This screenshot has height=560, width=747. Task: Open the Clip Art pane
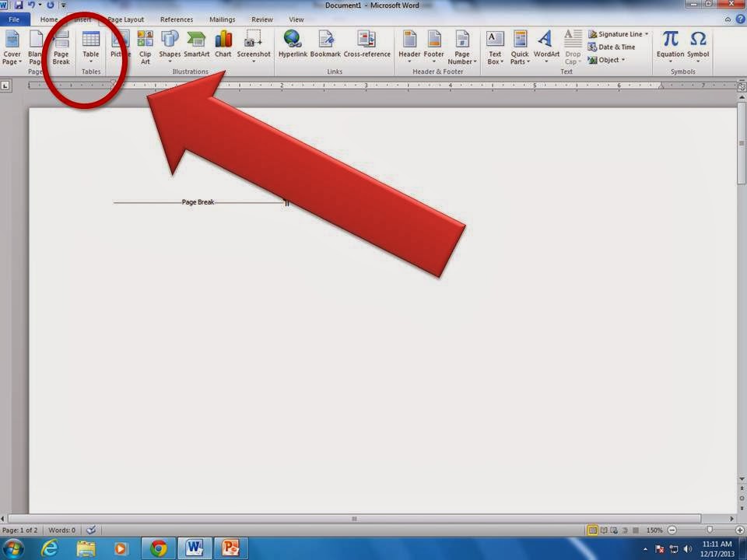tap(145, 45)
